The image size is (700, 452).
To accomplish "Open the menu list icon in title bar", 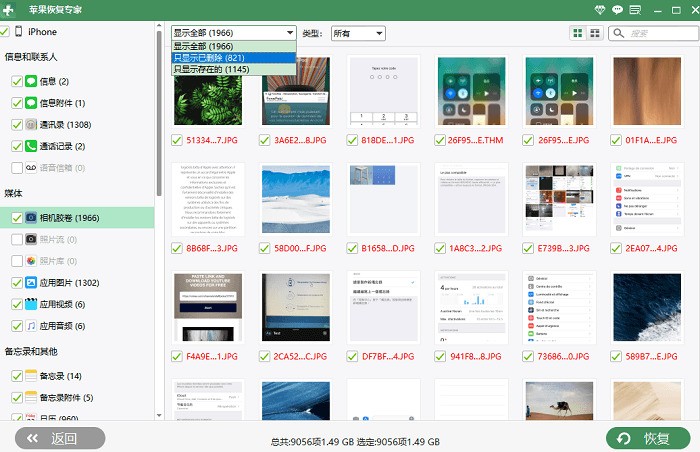I will click(635, 9).
